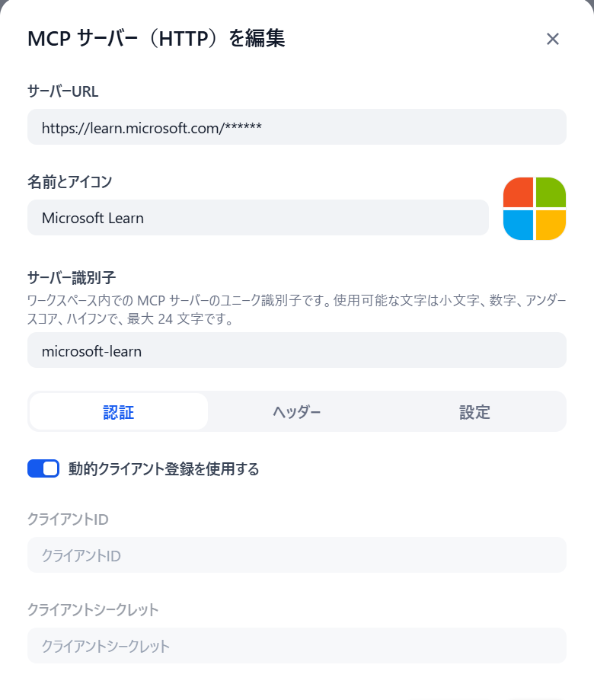
Task: Click the green square of the Microsoft logo
Action: click(x=551, y=192)
